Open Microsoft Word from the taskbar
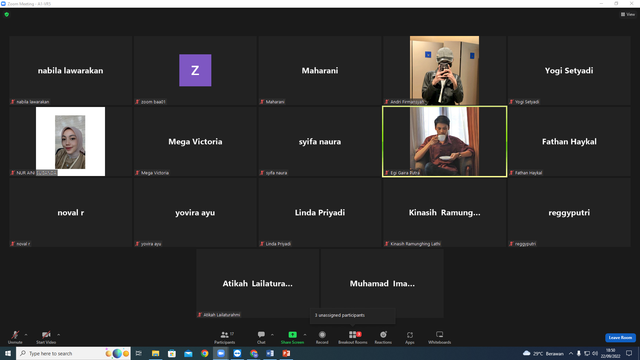The height and width of the screenshot is (360, 640). 270,353
